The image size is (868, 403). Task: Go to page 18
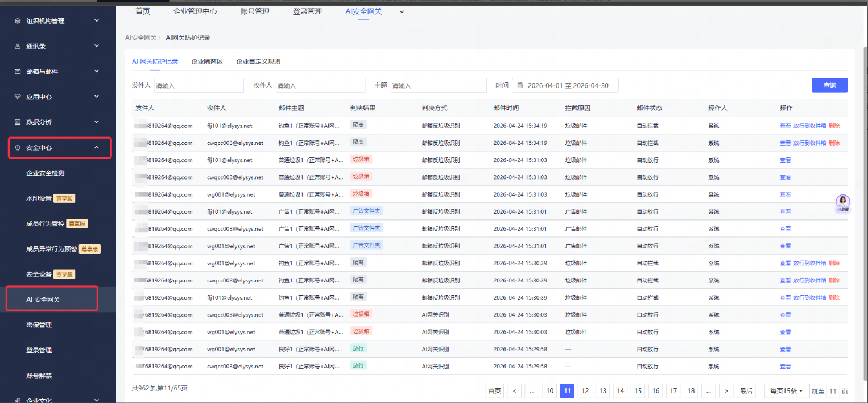click(x=691, y=390)
